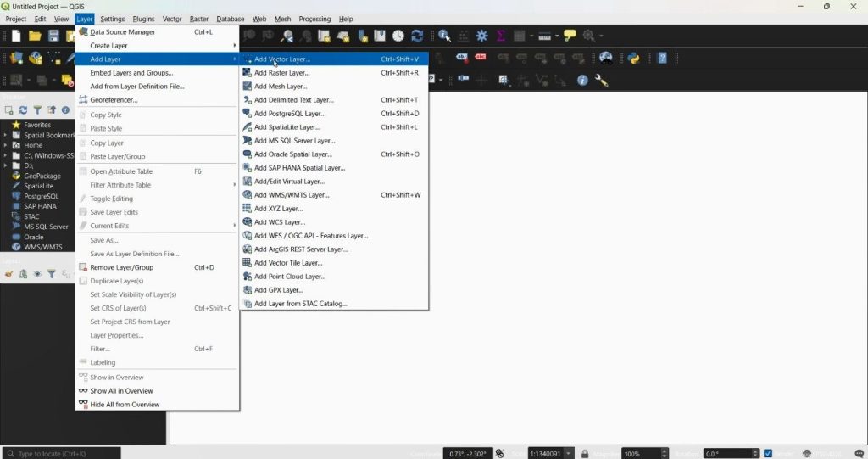Click the New Map View globe icon

[x=605, y=59]
